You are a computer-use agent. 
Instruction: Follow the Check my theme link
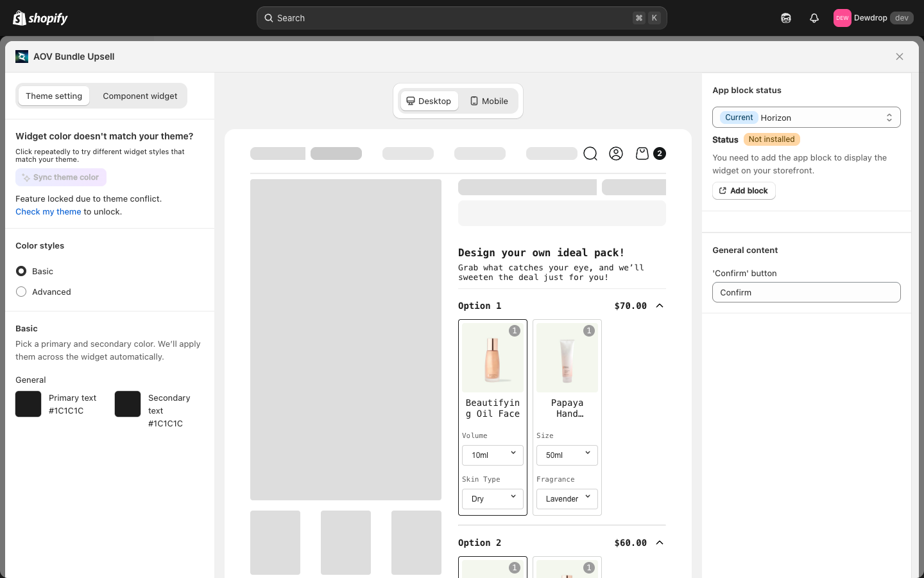coord(48,211)
